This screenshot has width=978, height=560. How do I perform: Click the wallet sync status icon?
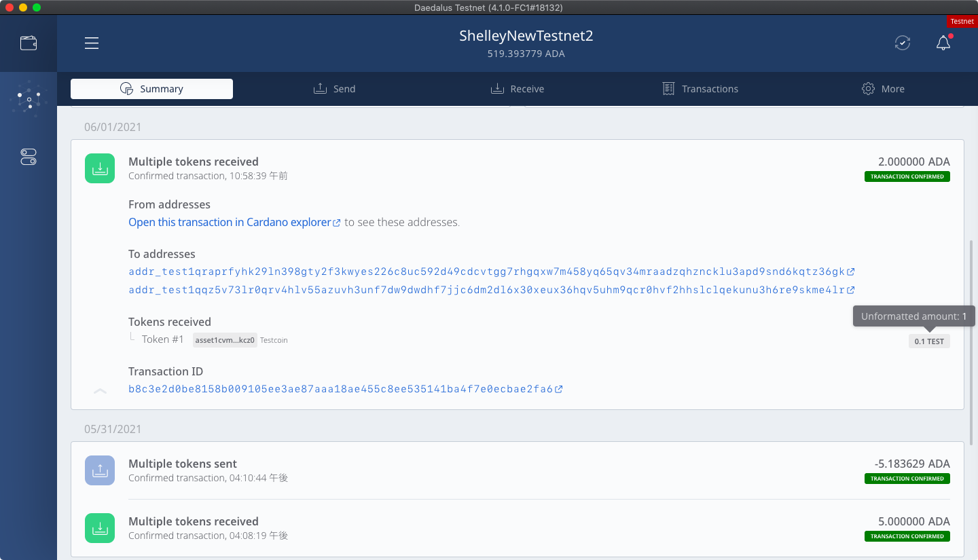902,43
